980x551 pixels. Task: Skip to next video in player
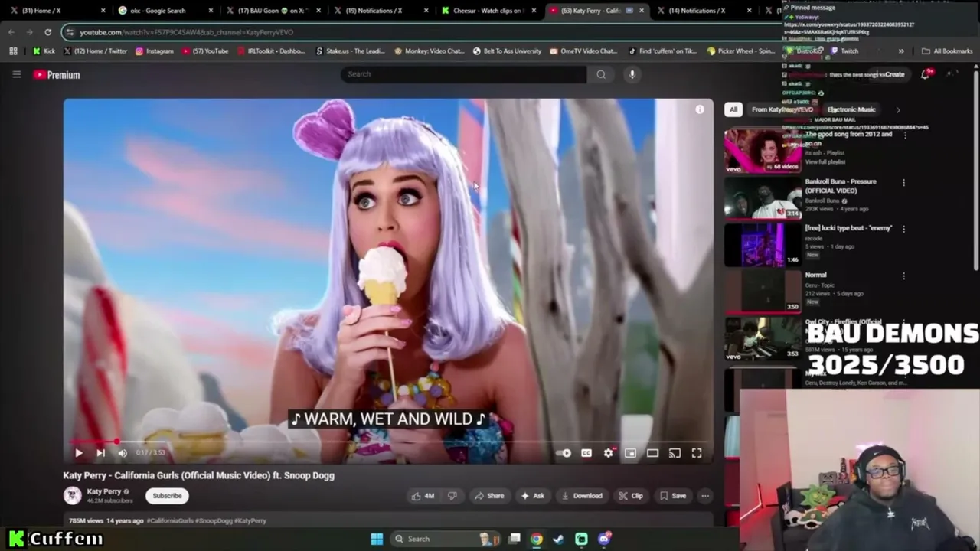point(100,453)
